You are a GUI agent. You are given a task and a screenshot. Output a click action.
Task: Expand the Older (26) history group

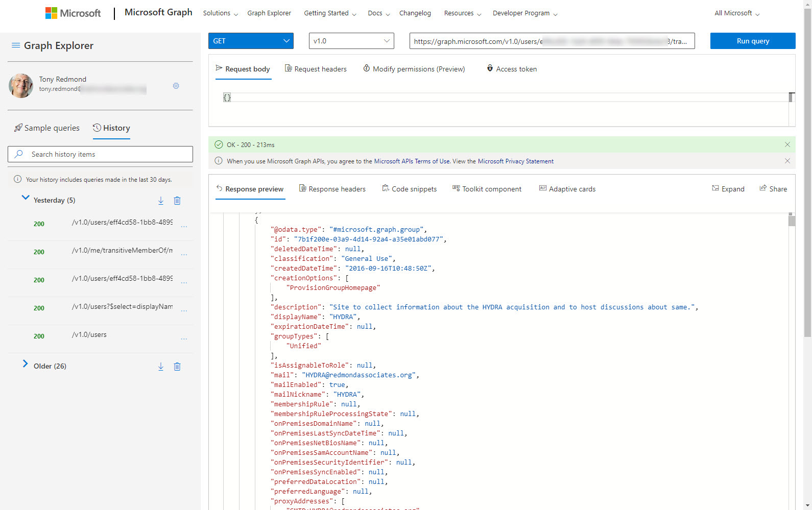point(26,363)
